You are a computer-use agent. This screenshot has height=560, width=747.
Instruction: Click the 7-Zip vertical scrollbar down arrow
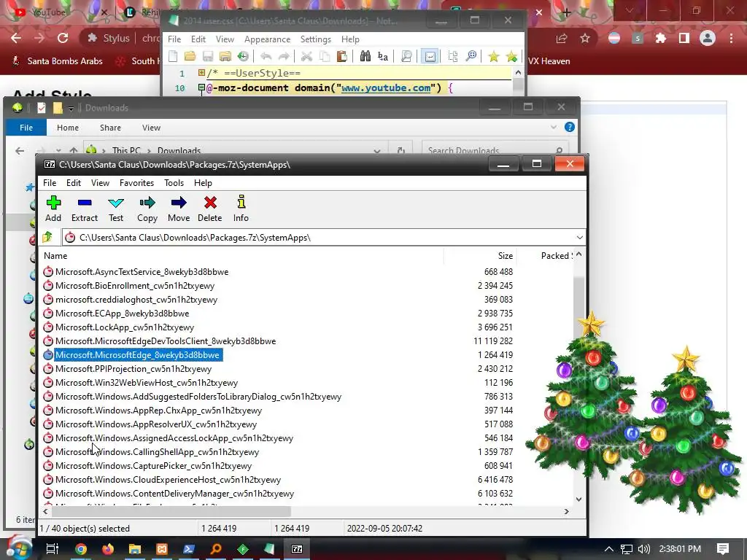(x=578, y=499)
